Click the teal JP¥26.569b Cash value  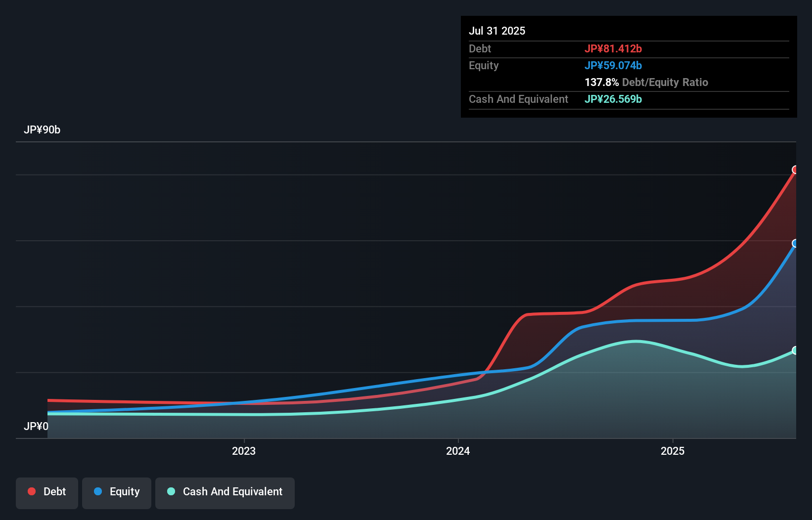(613, 99)
